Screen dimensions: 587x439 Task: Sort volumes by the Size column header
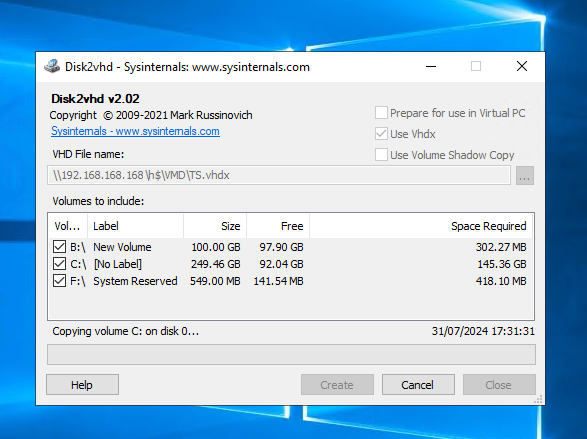tap(215, 226)
